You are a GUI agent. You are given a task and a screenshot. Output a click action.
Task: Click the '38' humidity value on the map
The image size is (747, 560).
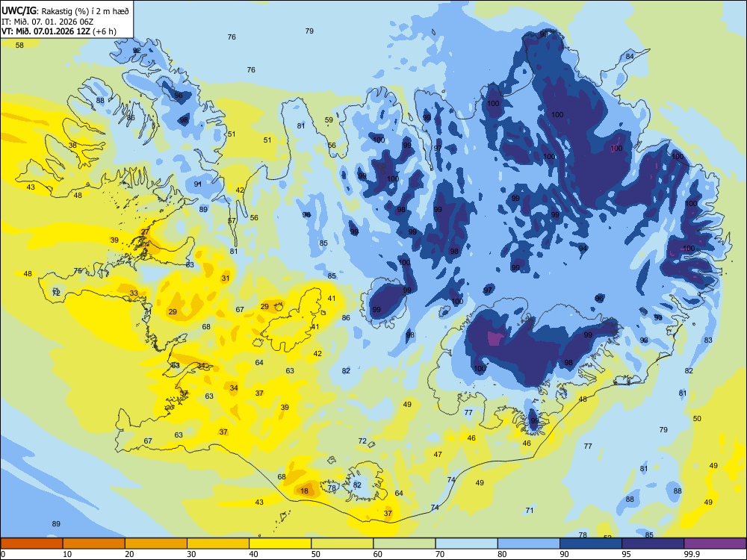[x=72, y=146]
